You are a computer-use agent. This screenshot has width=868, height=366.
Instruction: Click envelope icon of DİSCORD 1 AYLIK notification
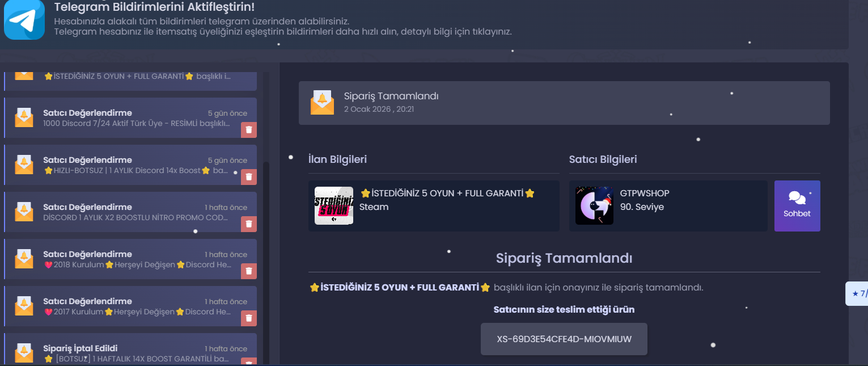(x=24, y=212)
